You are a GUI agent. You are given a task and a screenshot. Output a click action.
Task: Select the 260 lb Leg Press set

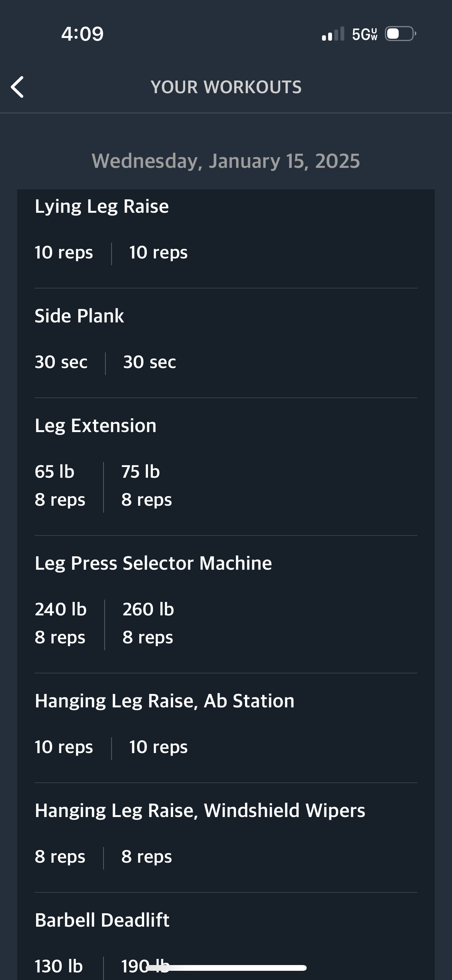(148, 623)
